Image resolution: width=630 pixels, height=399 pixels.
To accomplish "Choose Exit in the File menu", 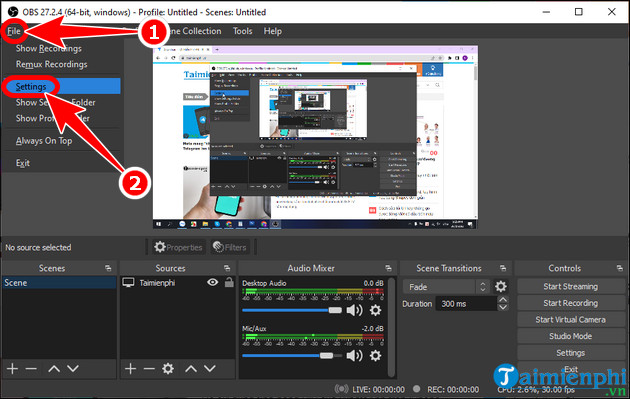I will (22, 163).
